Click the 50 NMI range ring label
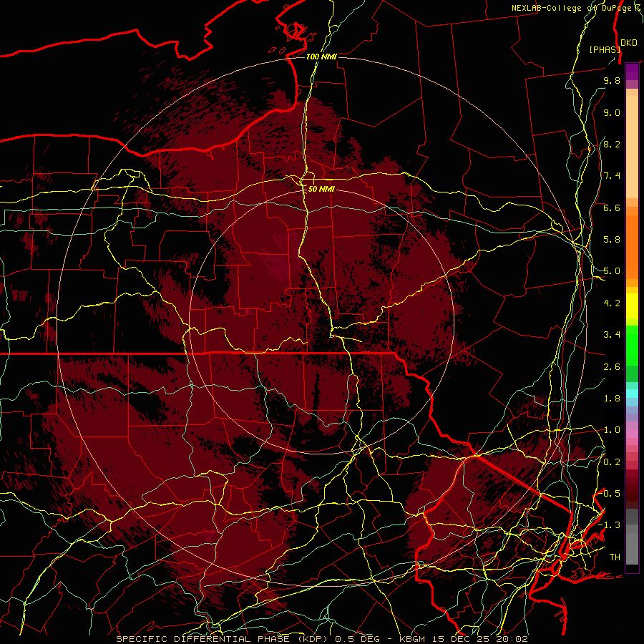This screenshot has width=644, height=644. 321,189
